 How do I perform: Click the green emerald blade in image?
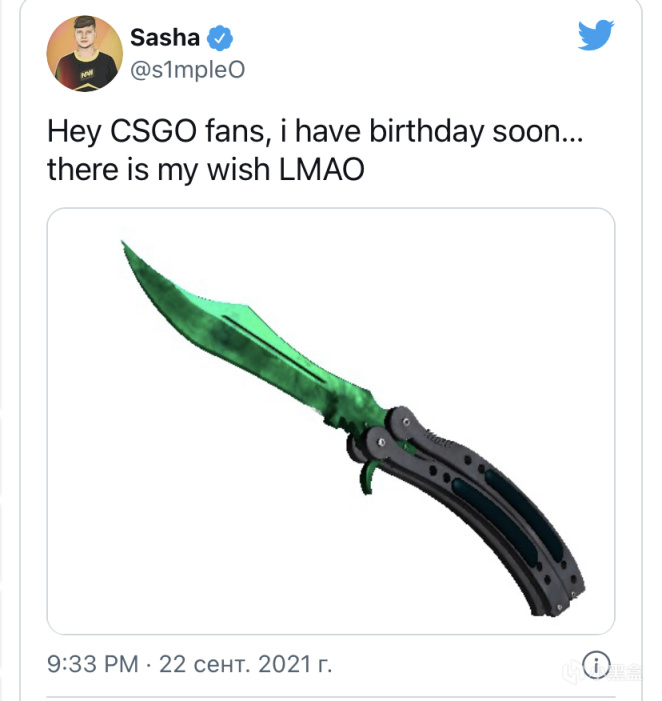pyautogui.click(x=250, y=340)
